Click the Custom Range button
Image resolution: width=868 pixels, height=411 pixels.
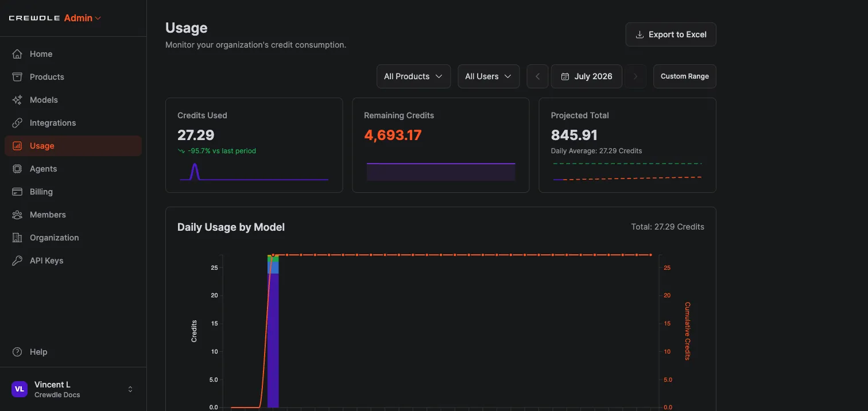click(685, 76)
